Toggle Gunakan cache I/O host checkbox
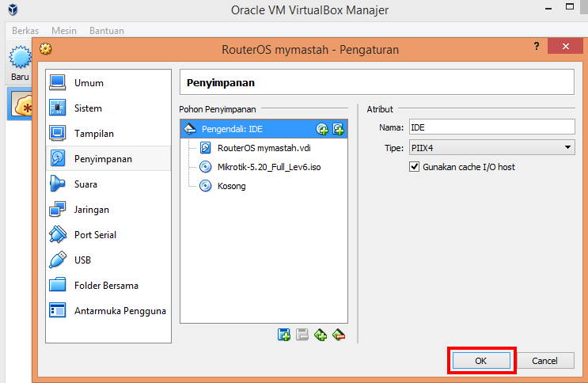588x383 pixels. tap(414, 166)
